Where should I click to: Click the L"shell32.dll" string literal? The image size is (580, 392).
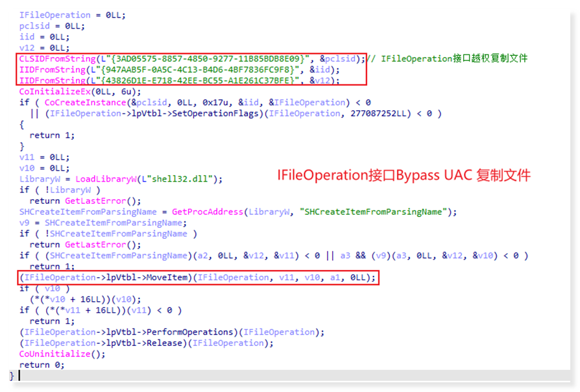[x=177, y=179]
